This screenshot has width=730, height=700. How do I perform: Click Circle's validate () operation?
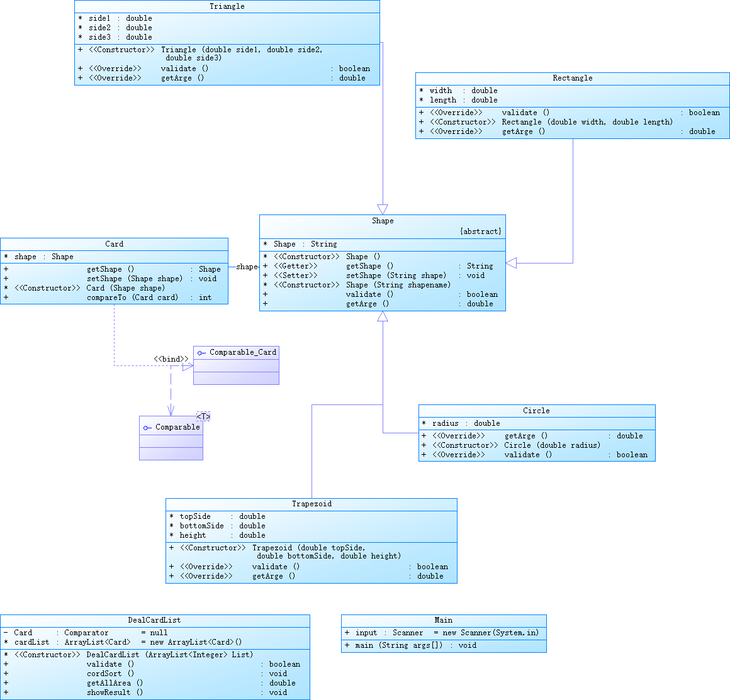tap(534, 455)
